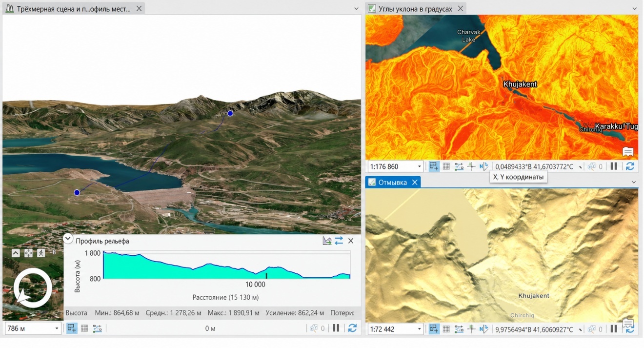Open the 3D scene view options chevron
644x348 pixels.
356,9
